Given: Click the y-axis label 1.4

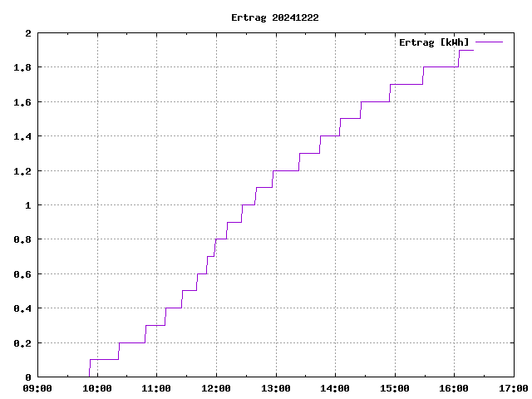Looking at the screenshot, I should pyautogui.click(x=22, y=136).
